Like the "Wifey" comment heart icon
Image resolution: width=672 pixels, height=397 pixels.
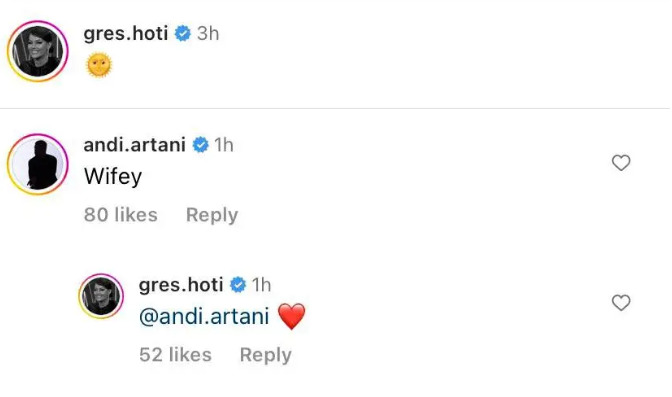point(621,162)
